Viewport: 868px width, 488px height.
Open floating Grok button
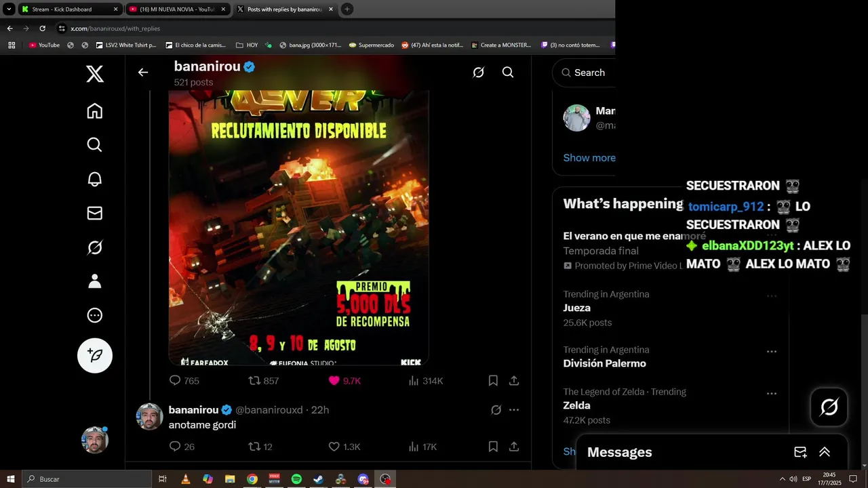click(x=829, y=407)
